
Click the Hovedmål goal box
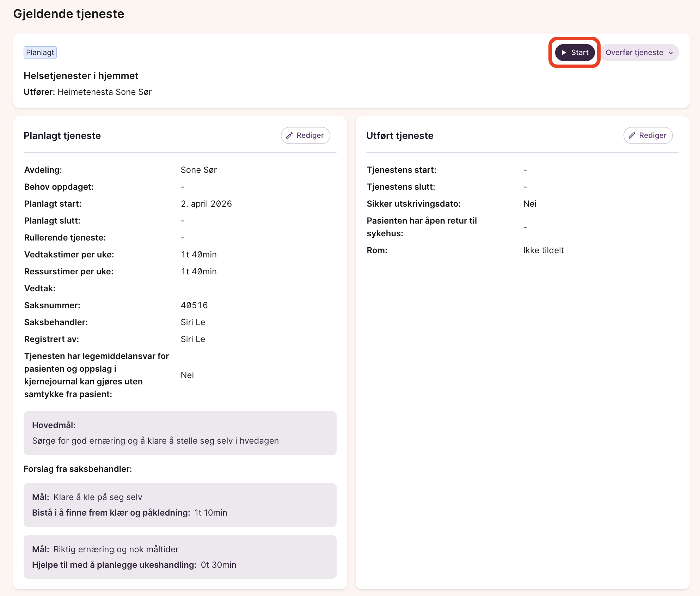[x=180, y=433]
